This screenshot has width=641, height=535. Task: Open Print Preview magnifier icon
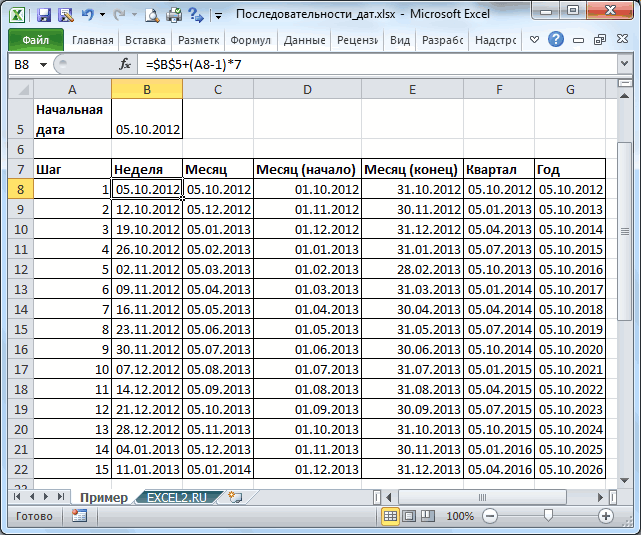(152, 15)
